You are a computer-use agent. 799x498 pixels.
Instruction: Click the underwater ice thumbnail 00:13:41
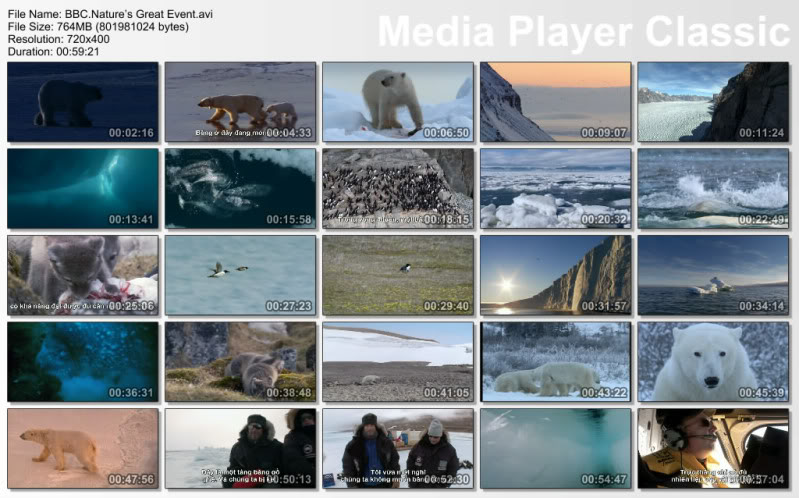(83, 189)
